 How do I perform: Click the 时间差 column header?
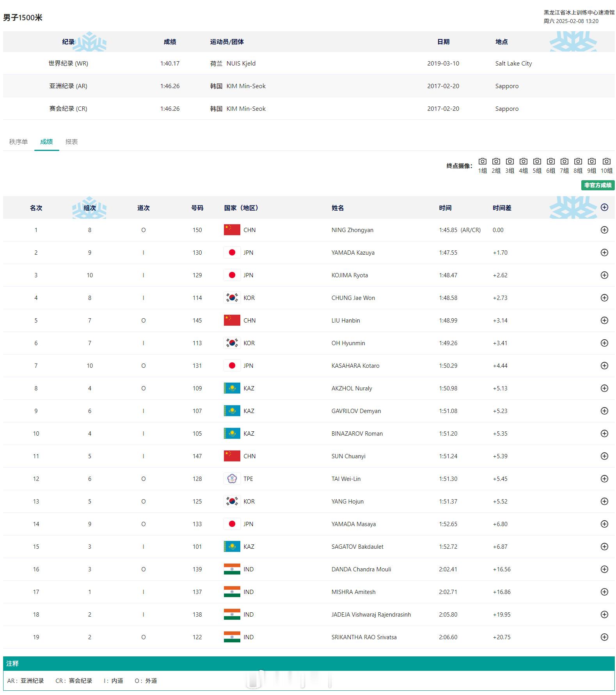(x=502, y=208)
